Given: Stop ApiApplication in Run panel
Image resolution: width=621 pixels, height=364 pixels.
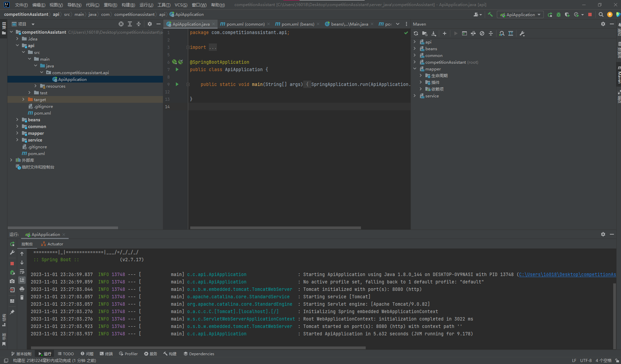Looking at the screenshot, I should point(12,264).
